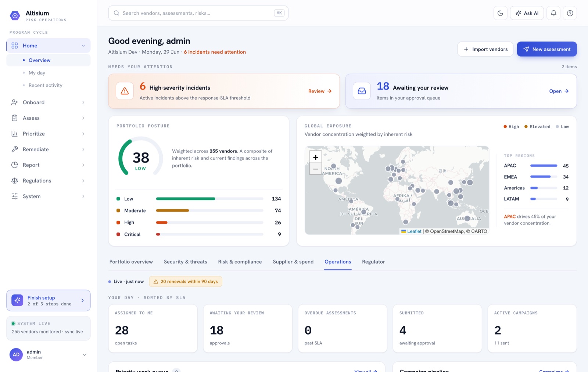This screenshot has width=588, height=372.
Task: Click Import vendors button
Action: pos(485,49)
